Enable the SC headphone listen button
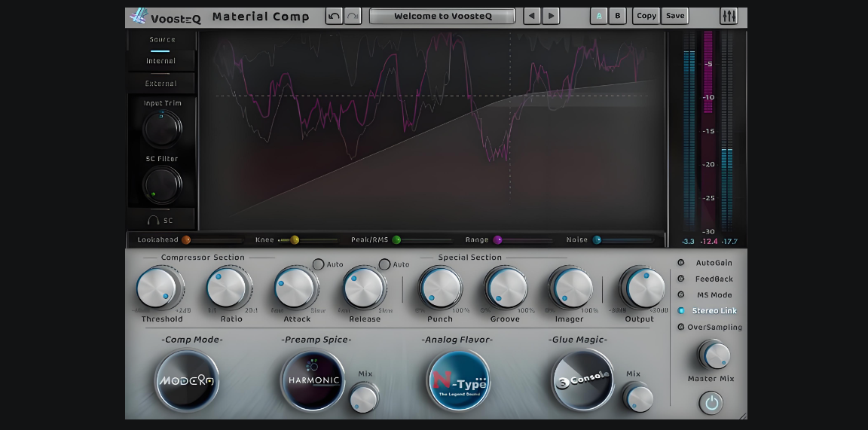 point(161,220)
